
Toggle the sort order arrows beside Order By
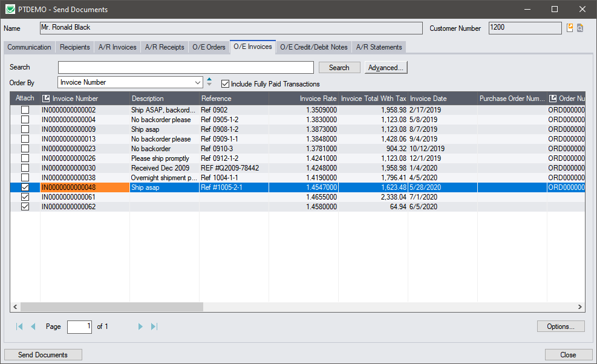point(209,82)
